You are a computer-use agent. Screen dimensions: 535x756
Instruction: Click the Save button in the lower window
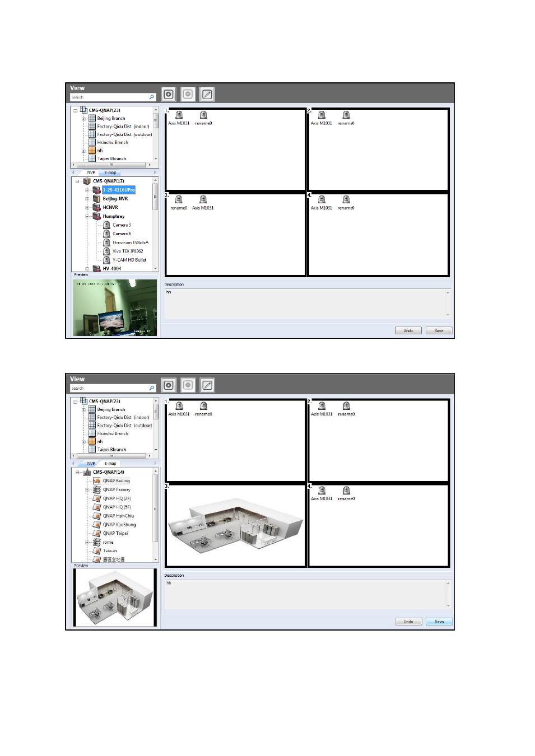pyautogui.click(x=439, y=622)
